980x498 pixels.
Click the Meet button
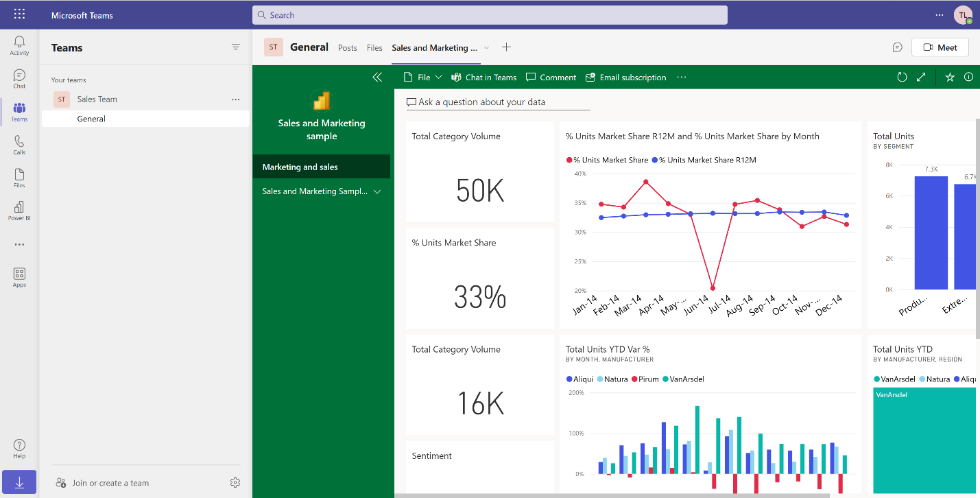click(x=940, y=47)
